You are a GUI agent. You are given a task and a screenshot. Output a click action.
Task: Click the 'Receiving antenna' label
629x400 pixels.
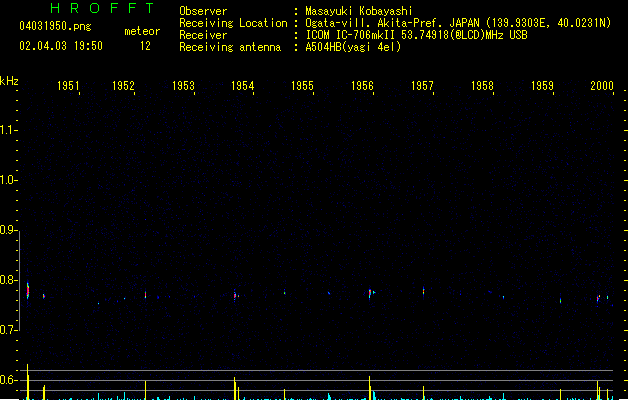pyautogui.click(x=230, y=47)
